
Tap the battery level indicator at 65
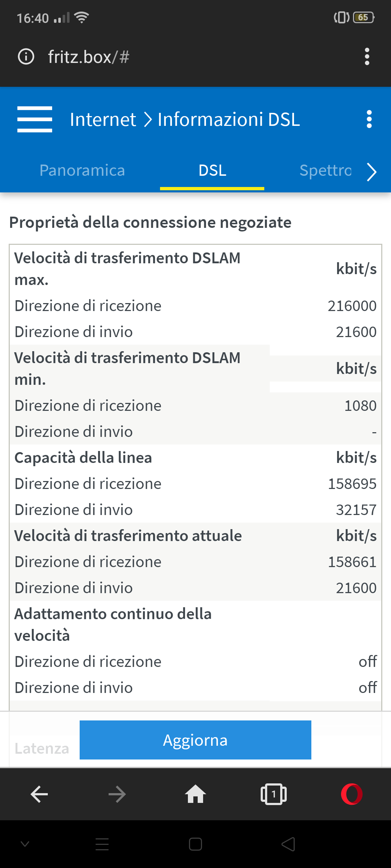[x=363, y=17]
